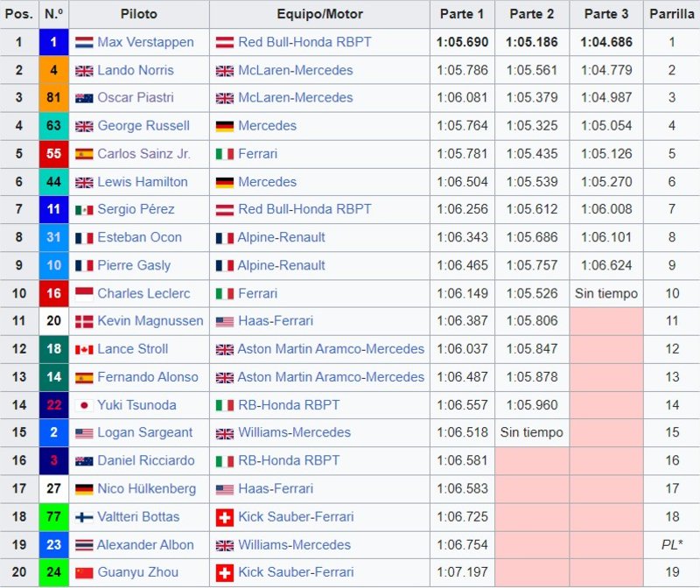700x588 pixels.
Task: Click Leclerc's Parte 3 "Sin tiempo" cell
Action: (606, 293)
